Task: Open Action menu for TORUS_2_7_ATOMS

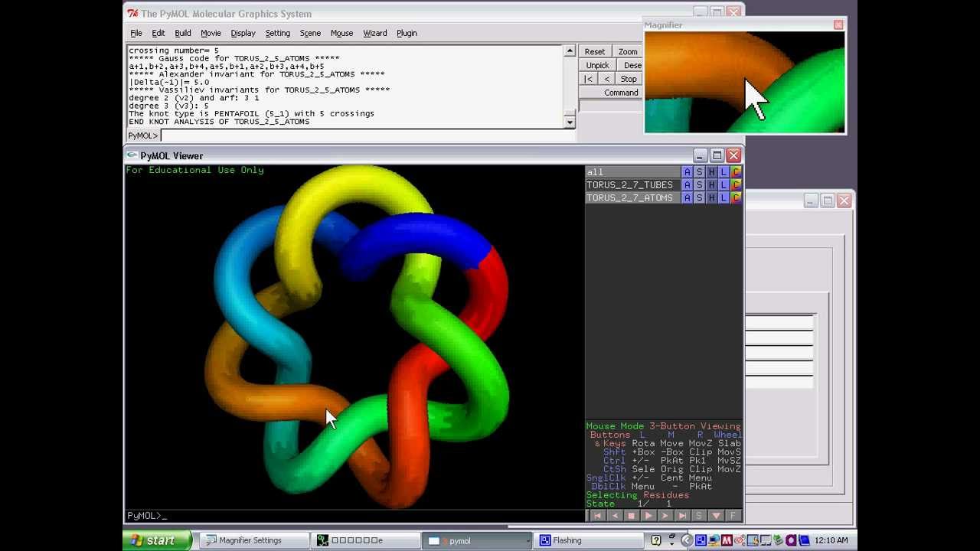Action: pos(687,198)
